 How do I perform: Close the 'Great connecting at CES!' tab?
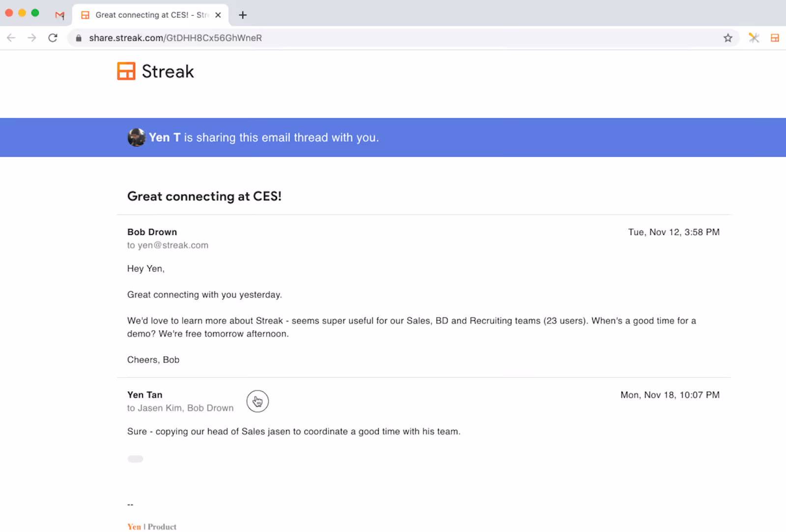[x=218, y=15]
